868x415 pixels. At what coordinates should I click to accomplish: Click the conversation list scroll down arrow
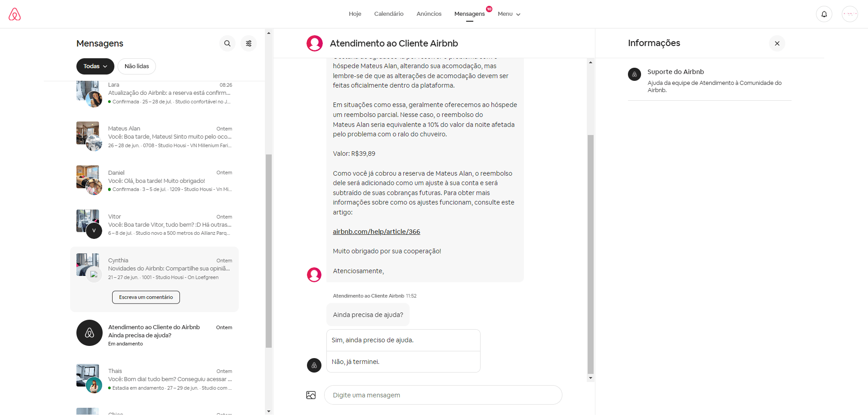point(269,411)
